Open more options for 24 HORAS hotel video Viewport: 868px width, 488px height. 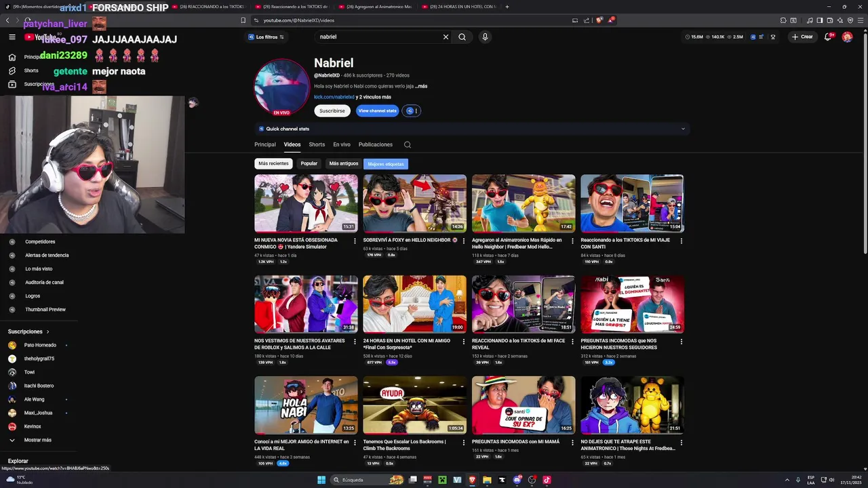click(463, 342)
